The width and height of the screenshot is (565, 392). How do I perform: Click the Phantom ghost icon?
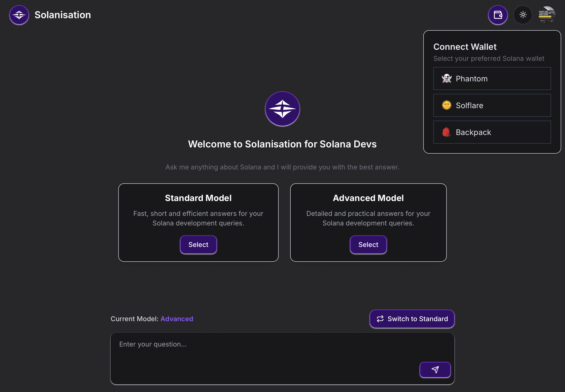point(446,78)
